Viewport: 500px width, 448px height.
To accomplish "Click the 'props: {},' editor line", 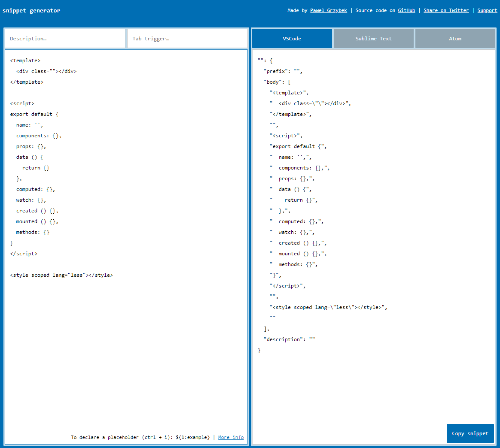I will [31, 146].
